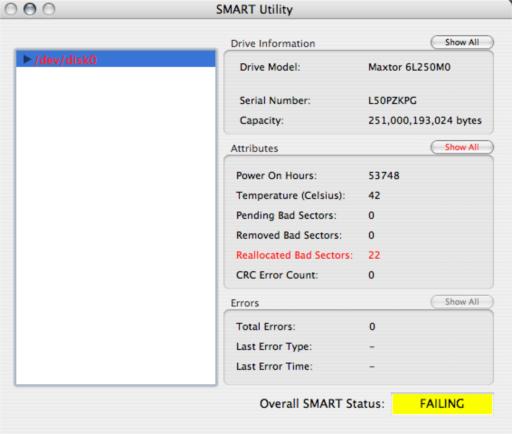Click the yellow FAILING status indicator
The width and height of the screenshot is (512, 434).
pos(442,404)
